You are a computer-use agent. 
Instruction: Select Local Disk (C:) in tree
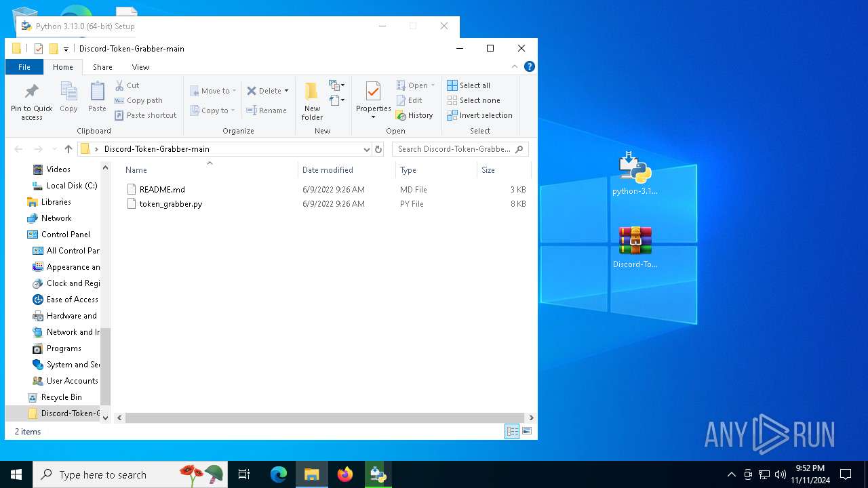(x=72, y=186)
